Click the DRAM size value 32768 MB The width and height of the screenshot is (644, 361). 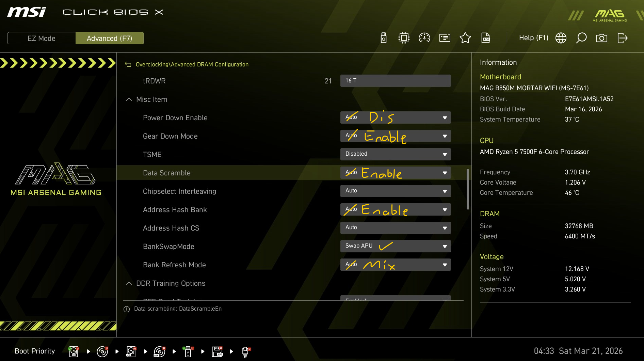click(579, 226)
